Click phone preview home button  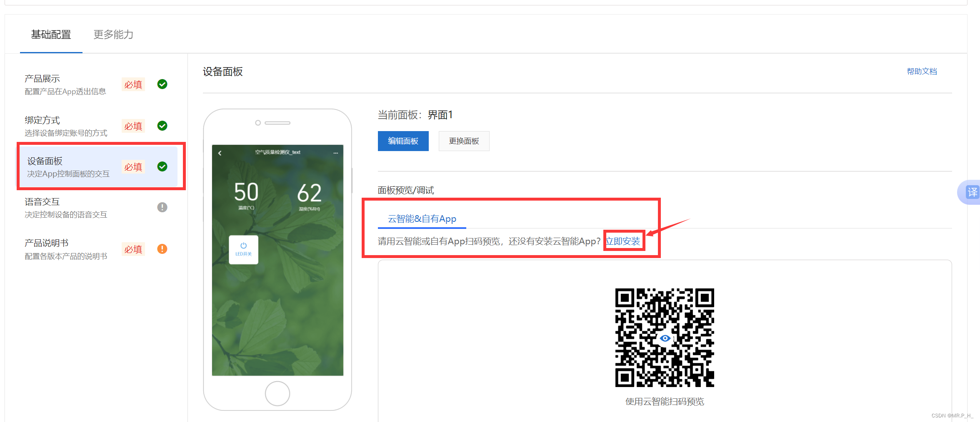(277, 393)
